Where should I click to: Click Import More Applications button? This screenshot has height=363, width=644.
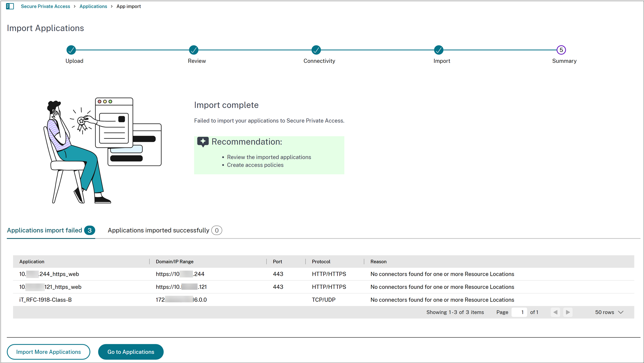tap(48, 352)
